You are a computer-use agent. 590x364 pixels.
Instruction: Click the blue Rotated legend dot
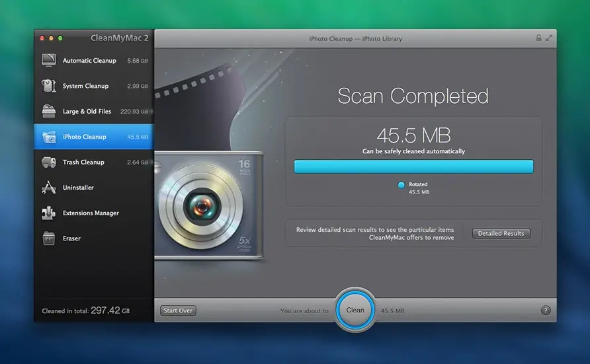coord(401,185)
